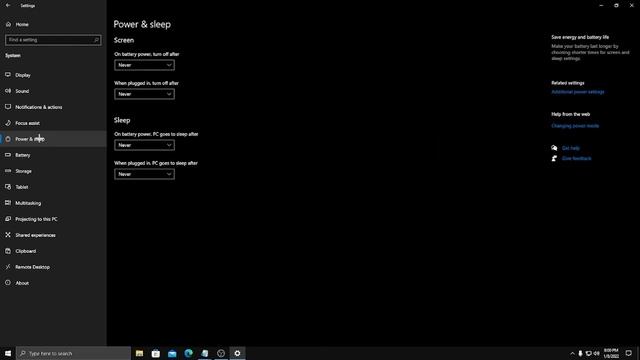Viewport: 640px width, 360px height.
Task: Open Shared experiences settings
Action: pos(53,235)
